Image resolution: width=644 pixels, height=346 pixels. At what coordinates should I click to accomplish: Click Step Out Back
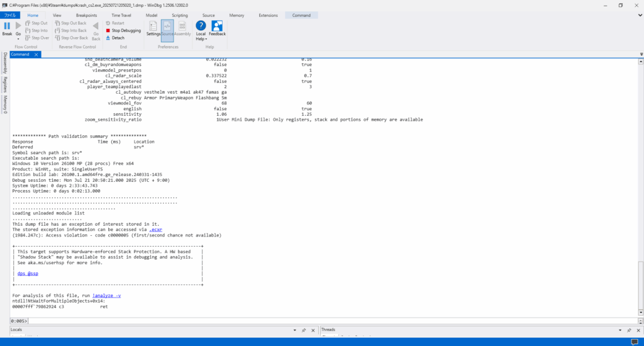click(x=70, y=23)
